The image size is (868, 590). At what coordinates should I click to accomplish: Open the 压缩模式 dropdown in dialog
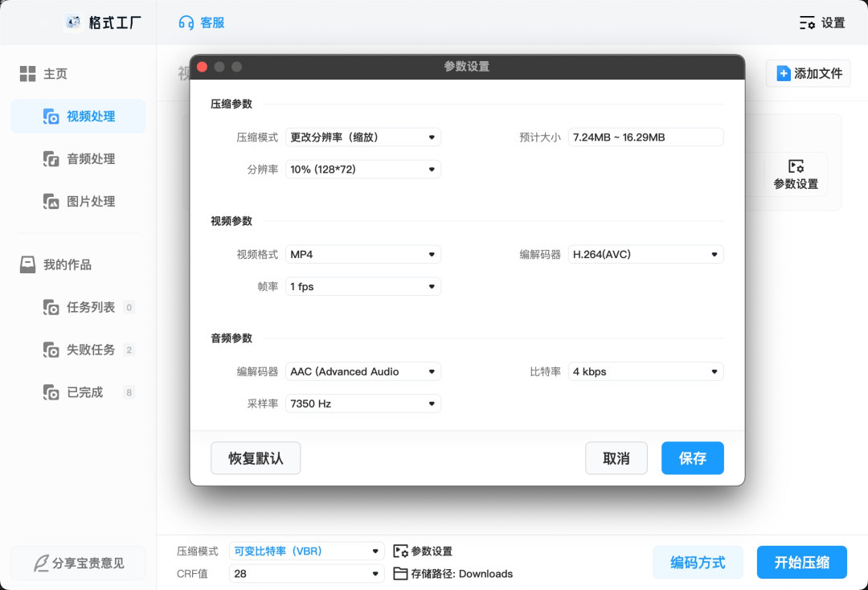[x=362, y=137]
